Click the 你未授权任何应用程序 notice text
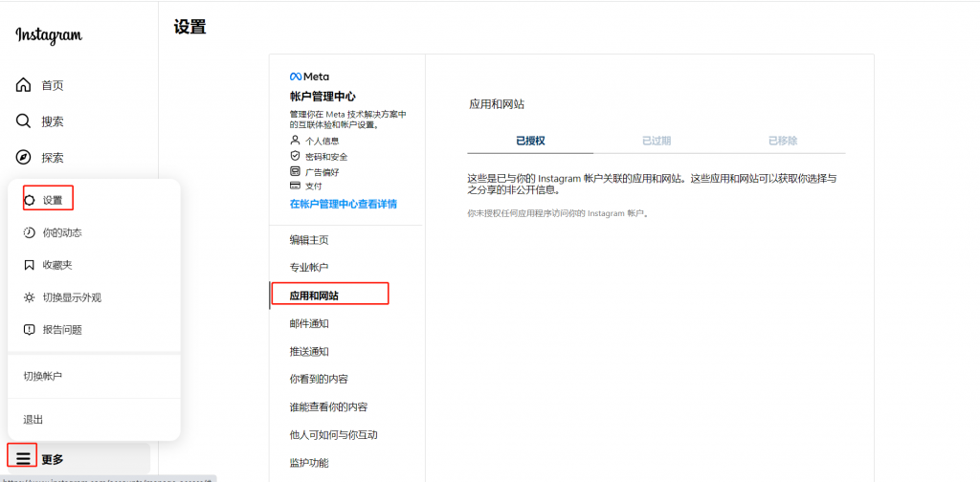 pyautogui.click(x=559, y=213)
